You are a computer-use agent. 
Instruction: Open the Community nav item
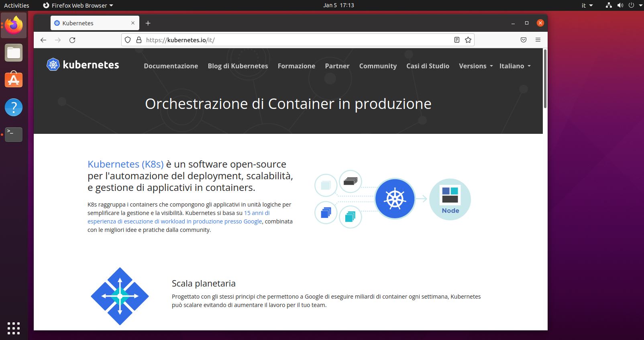coord(378,66)
